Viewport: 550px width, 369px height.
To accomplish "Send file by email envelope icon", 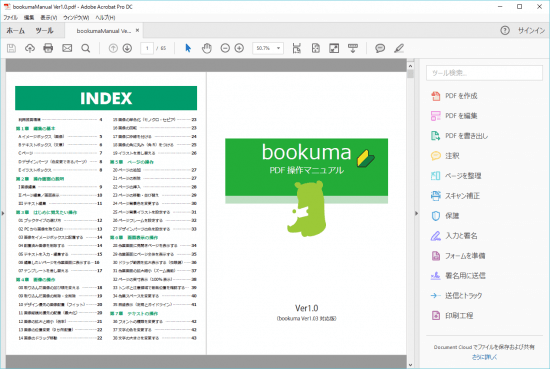I will coord(67,48).
